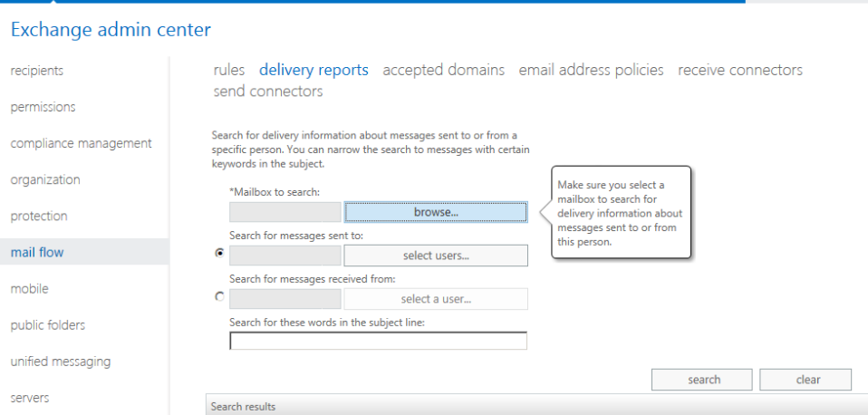Open the rules tab
Screen dimensions: 868x415
click(x=229, y=70)
